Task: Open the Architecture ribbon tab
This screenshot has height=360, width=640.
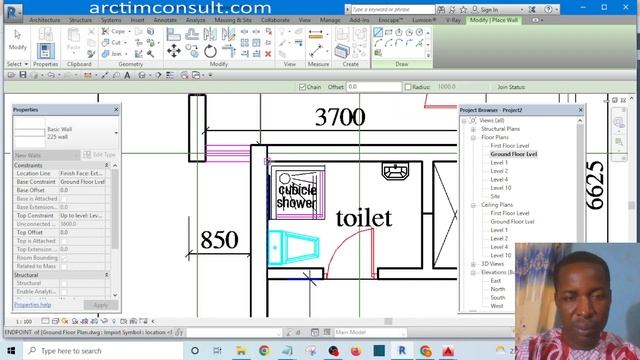Action: pos(44,20)
